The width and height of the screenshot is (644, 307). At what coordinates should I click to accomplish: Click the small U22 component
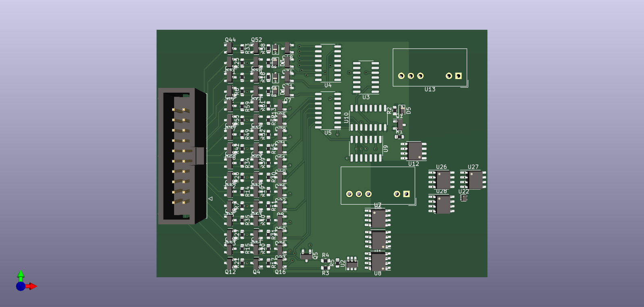point(464,198)
